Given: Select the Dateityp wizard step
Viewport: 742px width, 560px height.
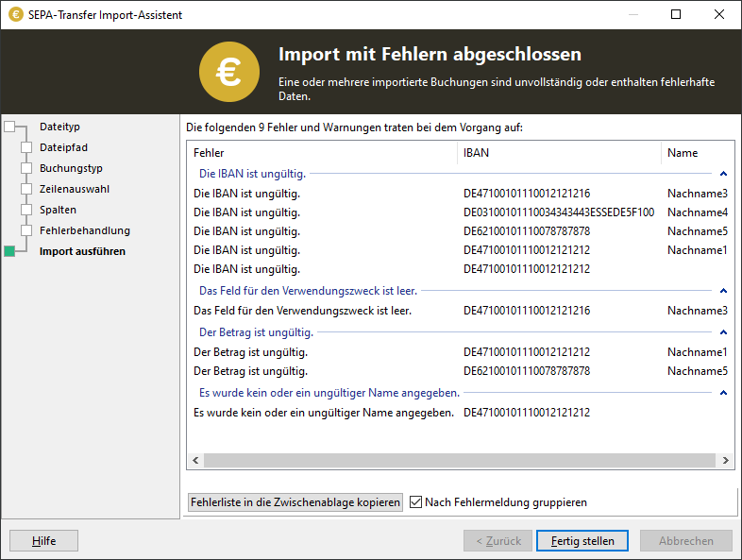Looking at the screenshot, I should 59,127.
